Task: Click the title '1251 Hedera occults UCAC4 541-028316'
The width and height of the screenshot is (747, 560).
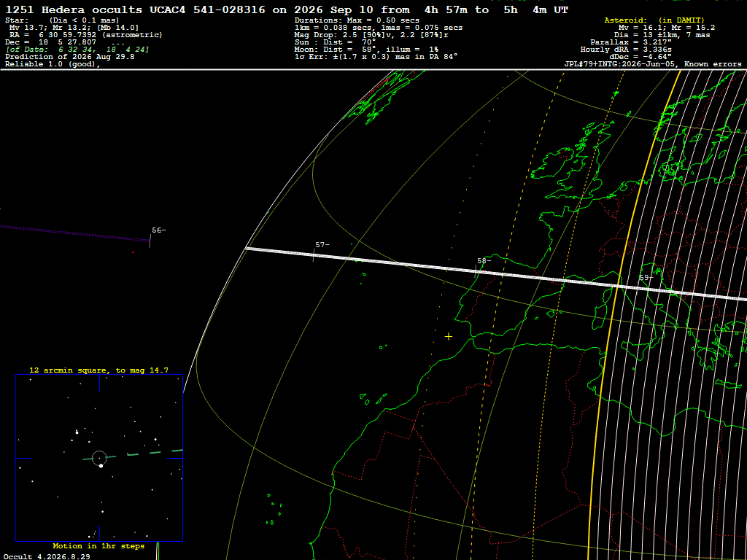Action: click(135, 10)
